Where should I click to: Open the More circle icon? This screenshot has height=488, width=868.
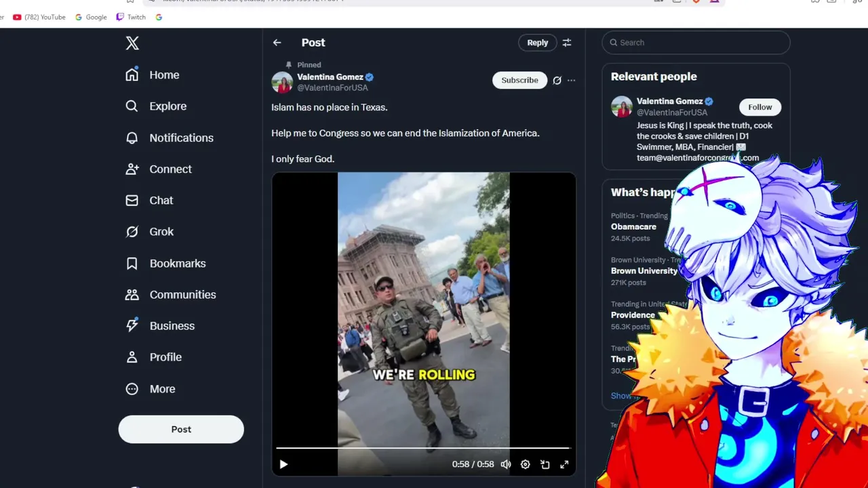132,388
